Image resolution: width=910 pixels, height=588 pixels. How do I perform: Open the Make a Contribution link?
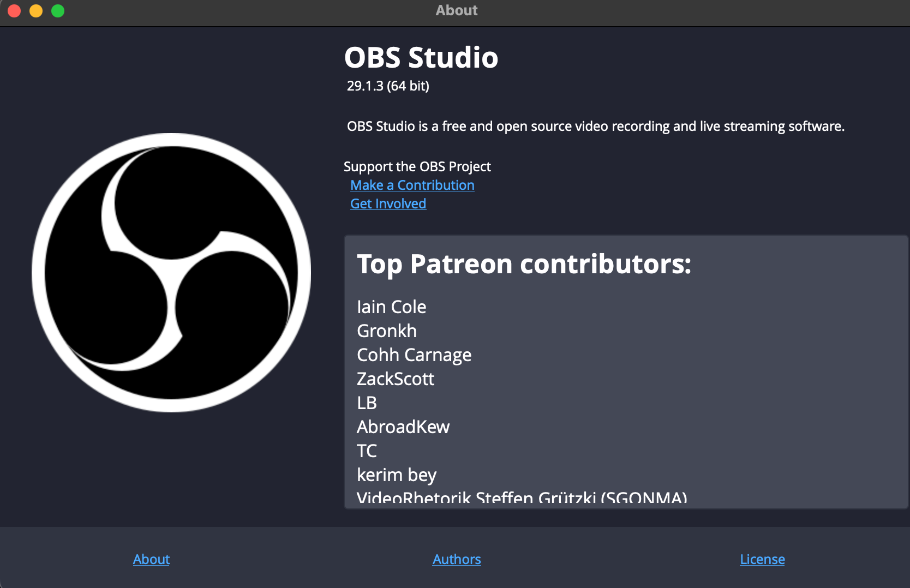412,185
